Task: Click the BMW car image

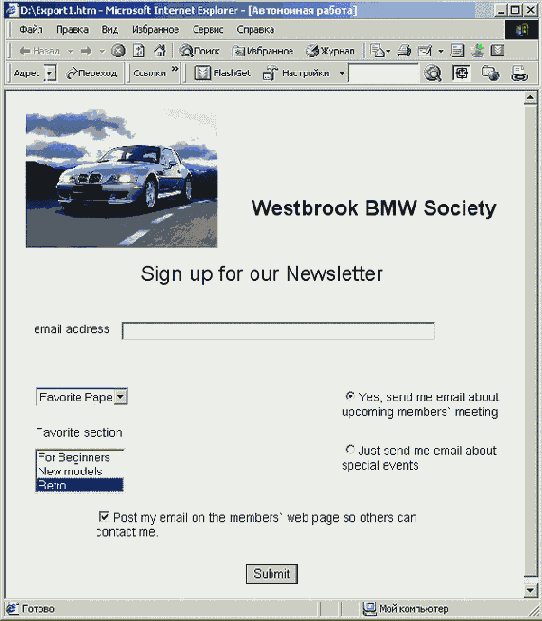Action: (x=121, y=178)
